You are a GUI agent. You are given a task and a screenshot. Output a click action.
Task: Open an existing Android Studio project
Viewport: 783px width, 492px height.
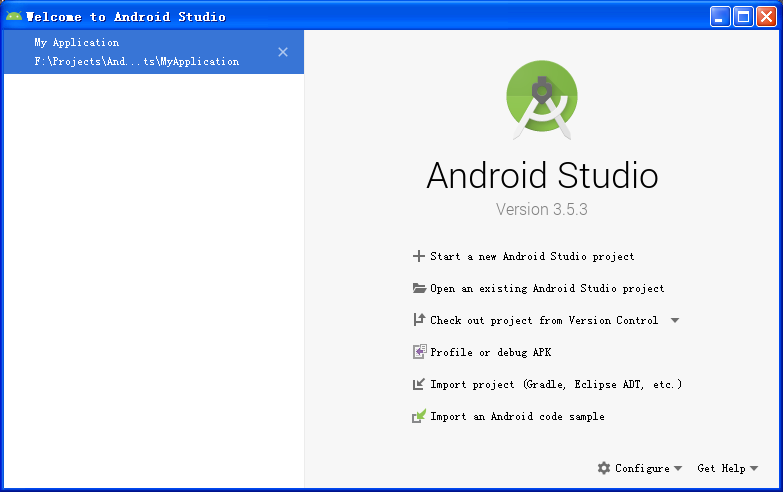(547, 288)
